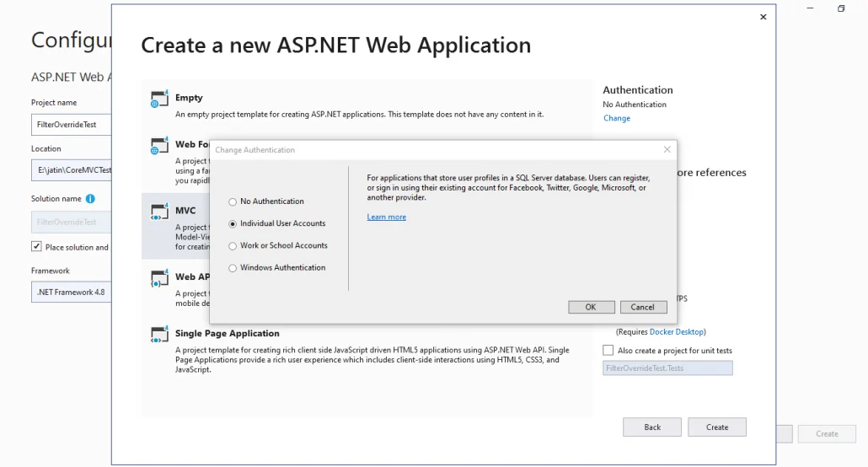Toggle Place solution and project checkbox

click(36, 246)
